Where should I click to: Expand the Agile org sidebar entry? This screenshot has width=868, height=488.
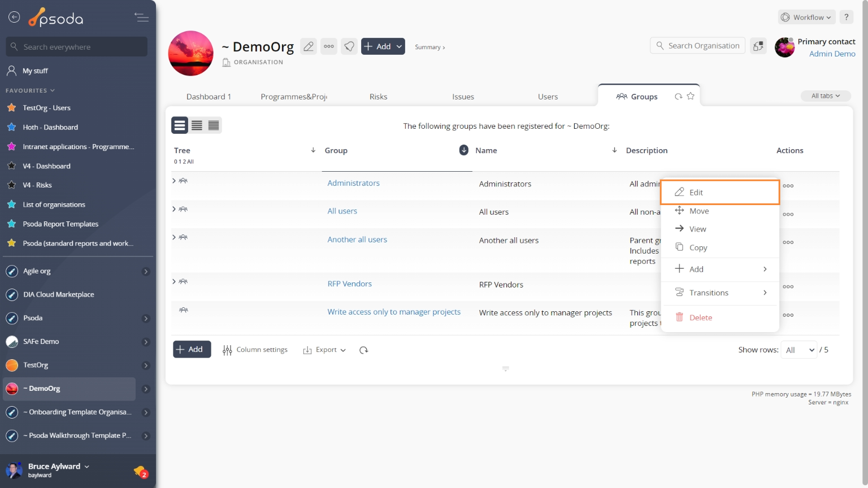(x=146, y=272)
